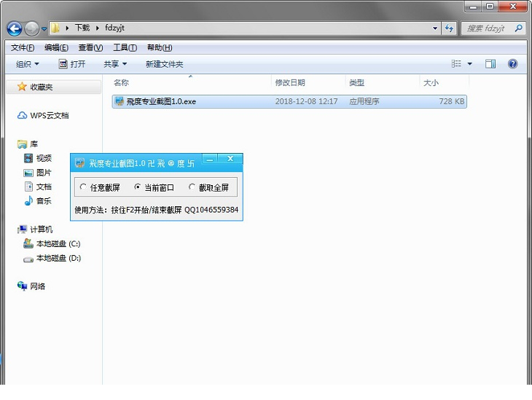Click the star icon next to 收藏夹
The height and width of the screenshot is (400, 532).
pyautogui.click(x=22, y=87)
